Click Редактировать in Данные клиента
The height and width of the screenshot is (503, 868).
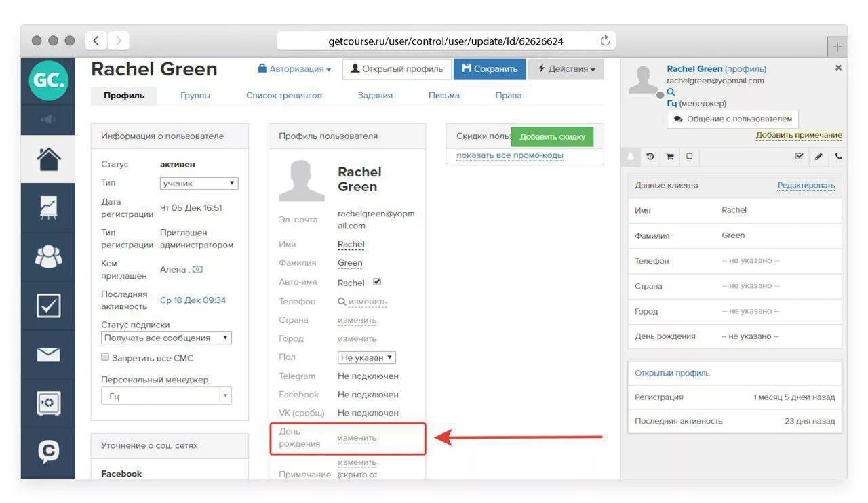[806, 185]
